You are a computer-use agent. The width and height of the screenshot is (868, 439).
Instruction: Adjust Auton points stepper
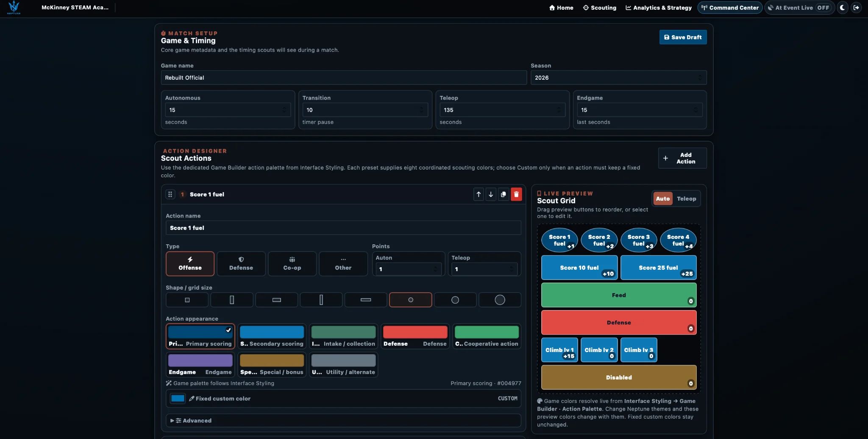click(x=436, y=269)
